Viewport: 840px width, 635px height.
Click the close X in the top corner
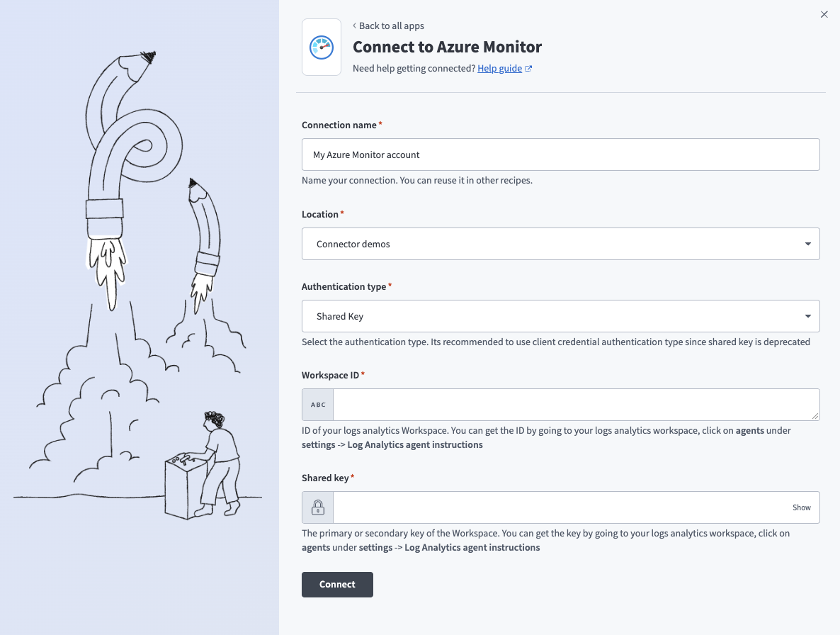pyautogui.click(x=824, y=14)
